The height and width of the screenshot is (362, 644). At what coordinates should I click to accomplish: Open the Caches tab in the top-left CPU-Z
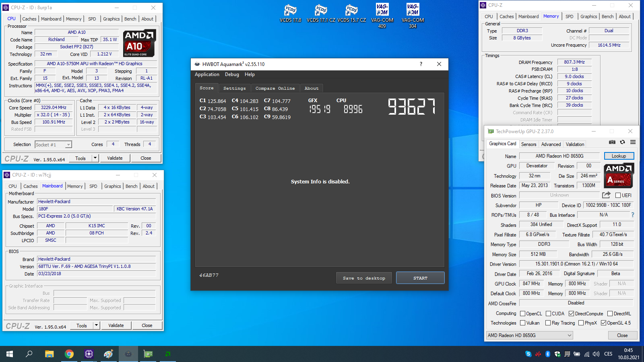point(29,19)
